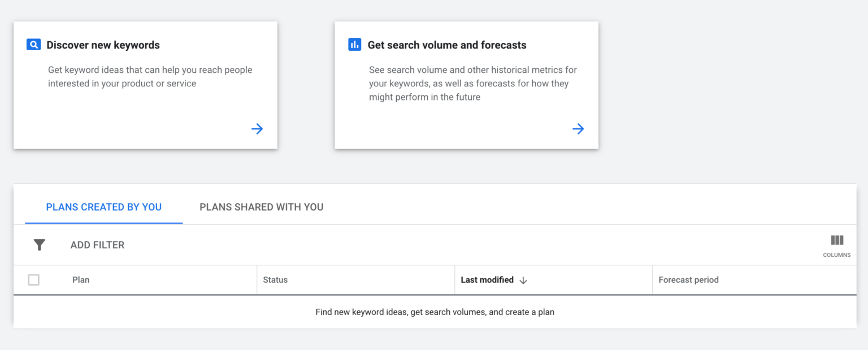Click the bar chart icon on forecasts card
This screenshot has height=350, width=868.
point(354,44)
